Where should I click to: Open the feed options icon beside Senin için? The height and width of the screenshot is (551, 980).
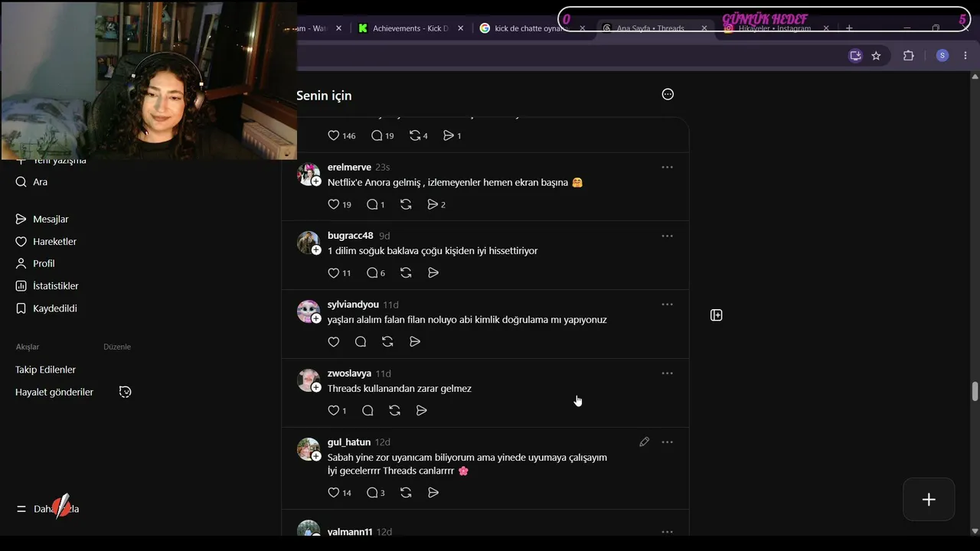coord(668,94)
